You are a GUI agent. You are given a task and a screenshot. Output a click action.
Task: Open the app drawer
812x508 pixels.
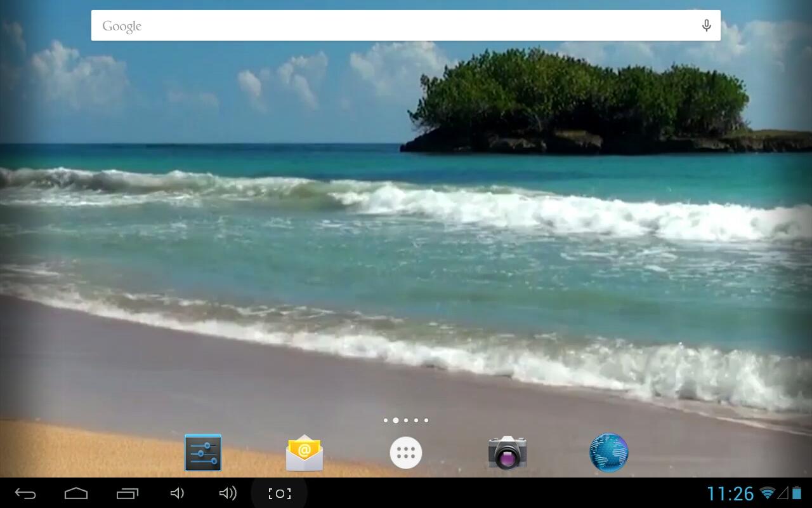[x=406, y=453]
